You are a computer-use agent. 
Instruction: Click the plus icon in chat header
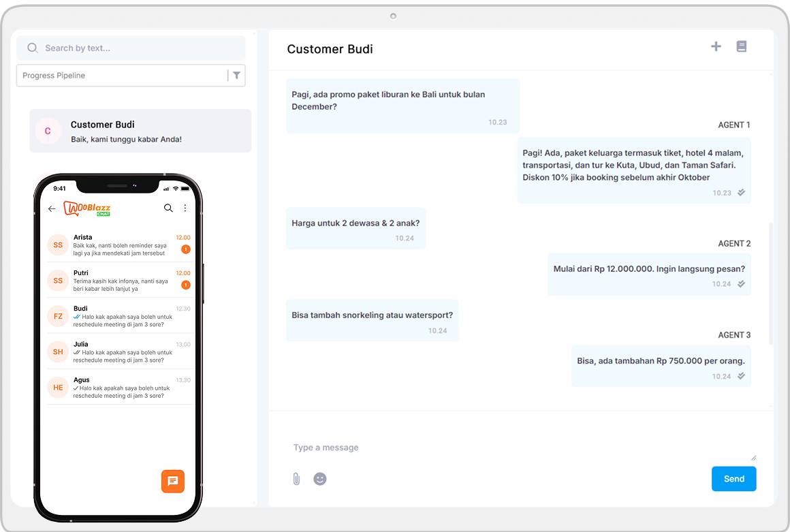pos(716,46)
